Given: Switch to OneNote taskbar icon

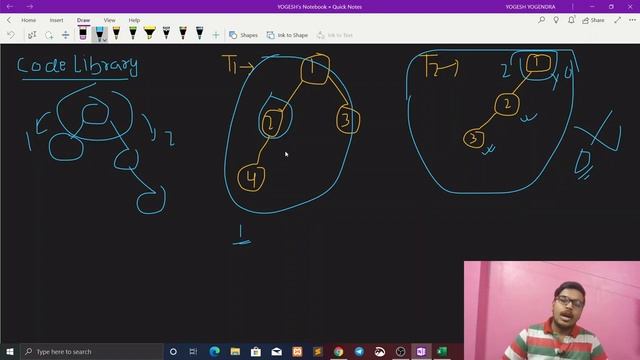Looking at the screenshot, I should 421,351.
